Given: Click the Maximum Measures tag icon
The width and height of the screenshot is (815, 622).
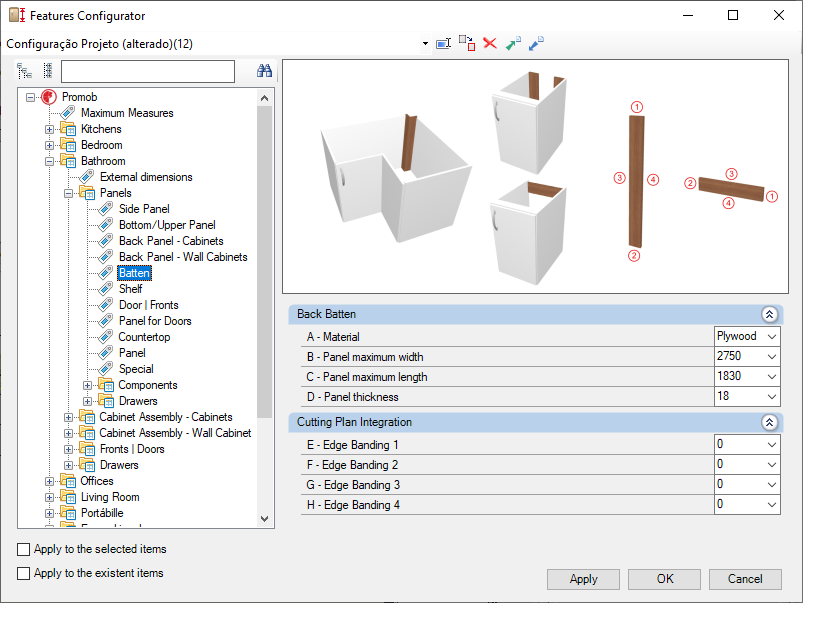Looking at the screenshot, I should (68, 113).
